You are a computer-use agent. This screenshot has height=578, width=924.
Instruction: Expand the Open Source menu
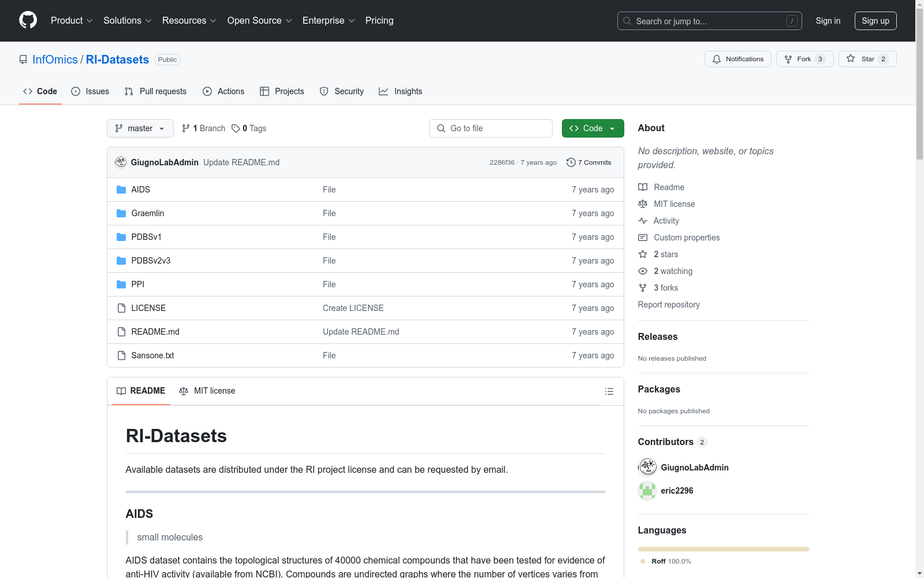point(260,21)
